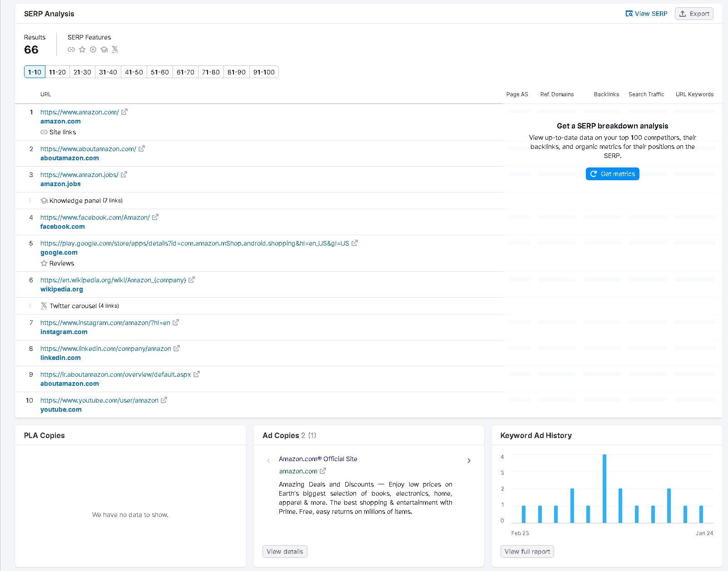Open the youtube.com domain link

[x=61, y=409]
